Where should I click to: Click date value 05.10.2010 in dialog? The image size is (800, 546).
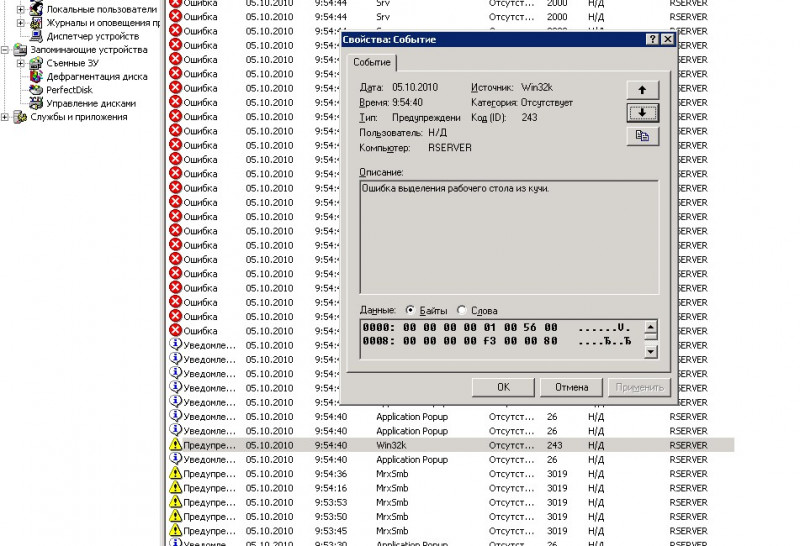click(x=415, y=87)
